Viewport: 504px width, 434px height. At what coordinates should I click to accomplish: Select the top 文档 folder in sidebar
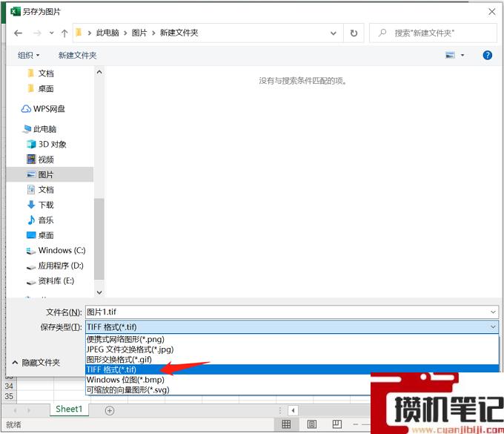point(46,73)
